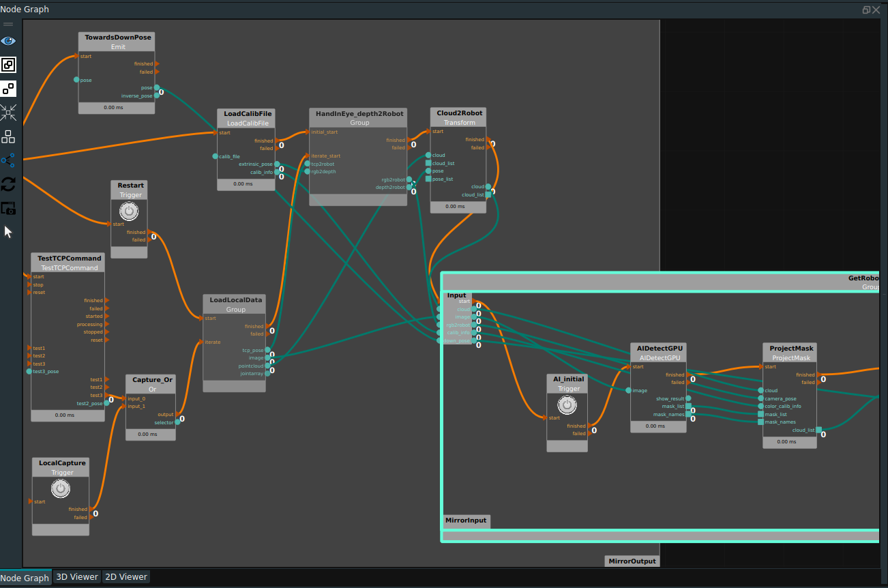Click the Input block label inside the group

click(457, 295)
